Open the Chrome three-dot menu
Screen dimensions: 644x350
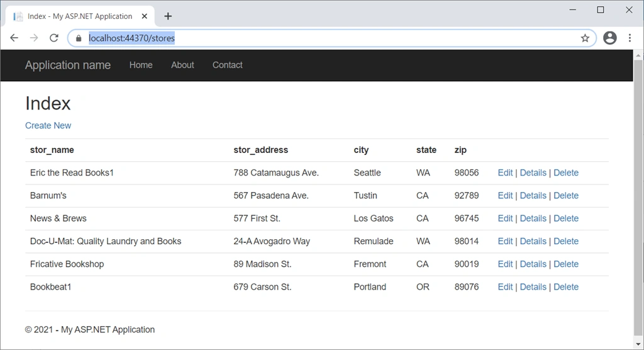coord(630,38)
